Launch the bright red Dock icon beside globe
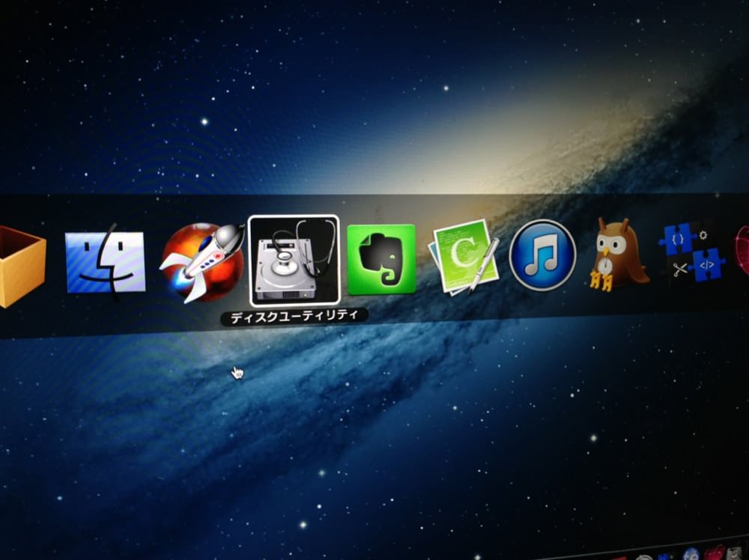The width and height of the screenshot is (749, 560). [x=715, y=553]
